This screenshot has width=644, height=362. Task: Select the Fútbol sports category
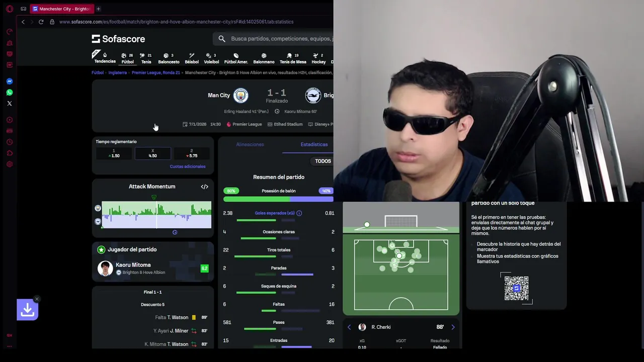click(128, 58)
